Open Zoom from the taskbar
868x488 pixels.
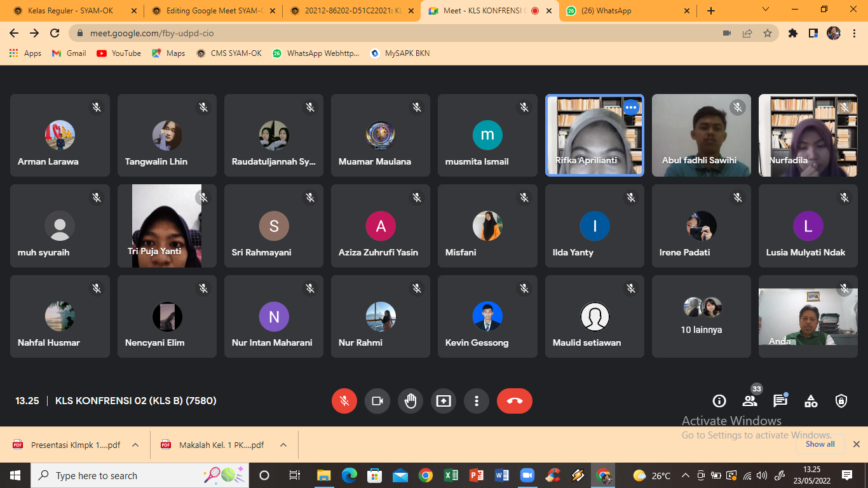point(527,475)
